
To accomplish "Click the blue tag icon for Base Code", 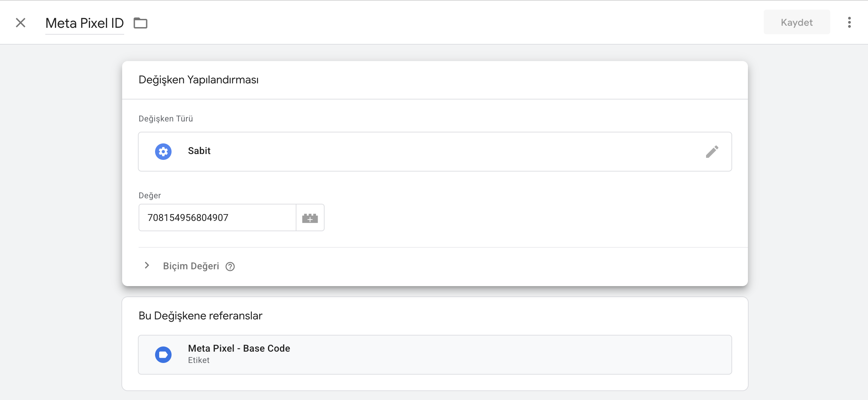I will click(x=163, y=355).
